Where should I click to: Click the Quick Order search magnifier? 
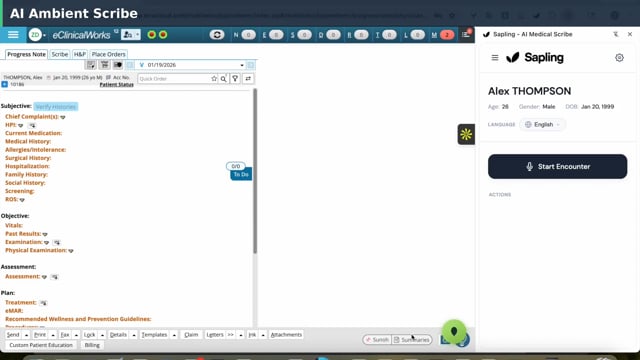224,79
